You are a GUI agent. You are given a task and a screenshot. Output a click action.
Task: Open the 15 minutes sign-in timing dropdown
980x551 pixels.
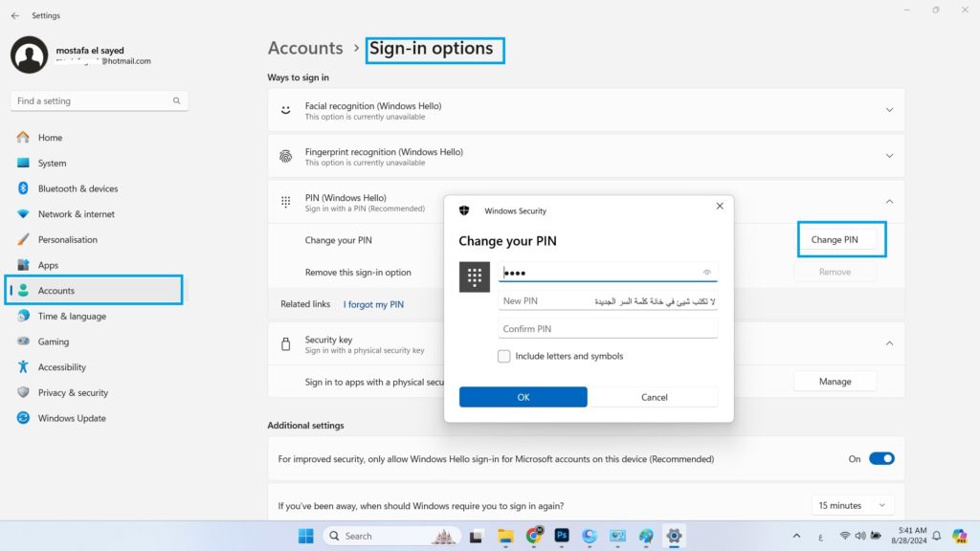(x=851, y=504)
